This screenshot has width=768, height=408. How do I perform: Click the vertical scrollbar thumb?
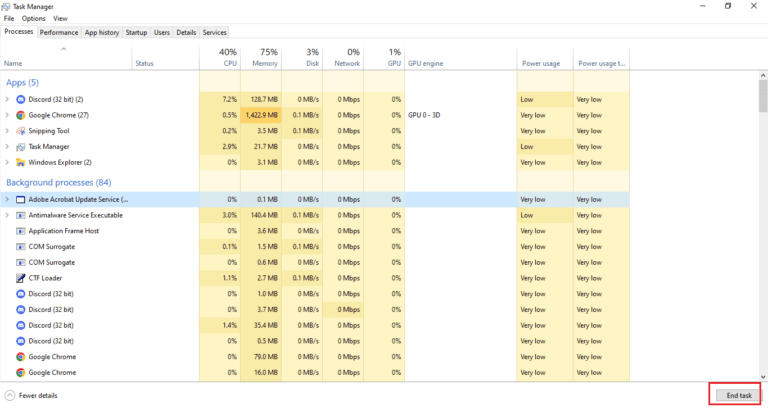763,96
